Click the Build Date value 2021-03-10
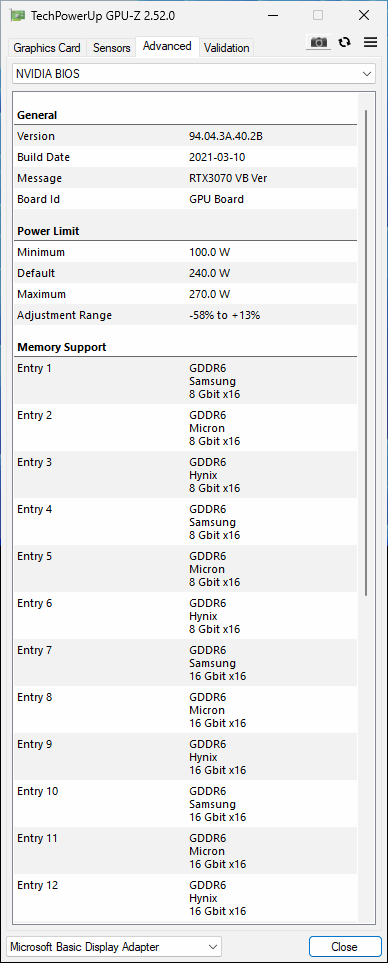The width and height of the screenshot is (388, 963). [x=217, y=157]
